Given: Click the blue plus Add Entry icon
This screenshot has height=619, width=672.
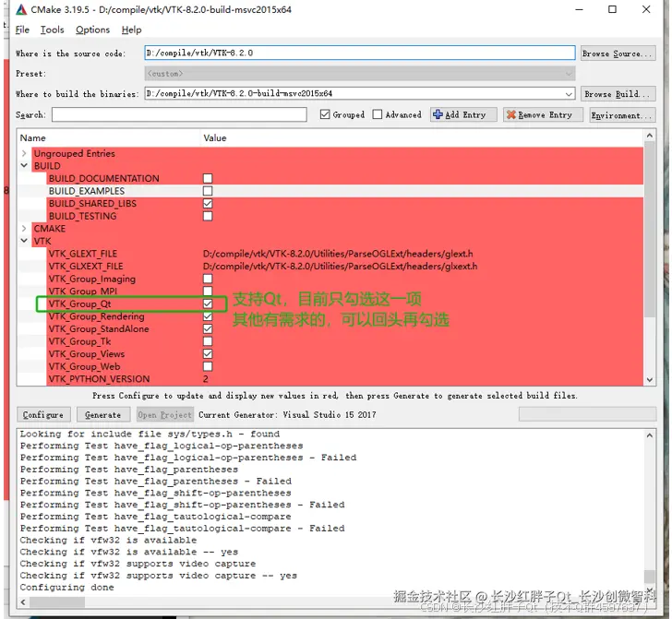Looking at the screenshot, I should pos(438,114).
